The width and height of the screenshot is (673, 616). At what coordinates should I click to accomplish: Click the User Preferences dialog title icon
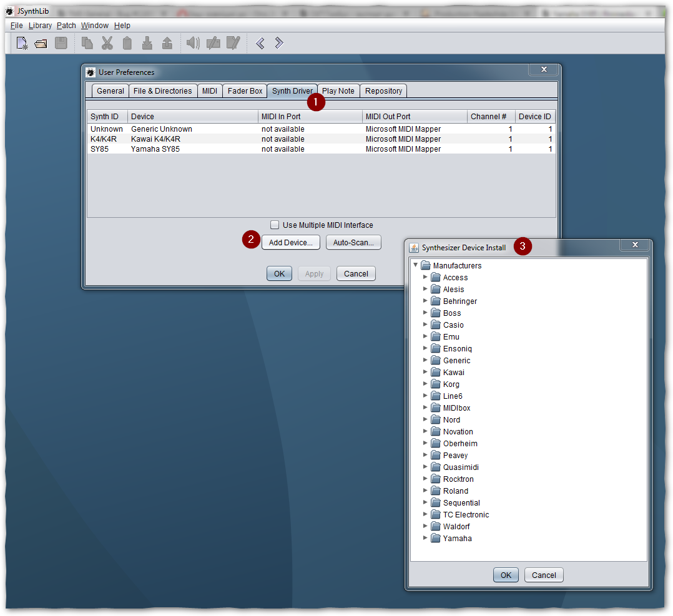[91, 72]
